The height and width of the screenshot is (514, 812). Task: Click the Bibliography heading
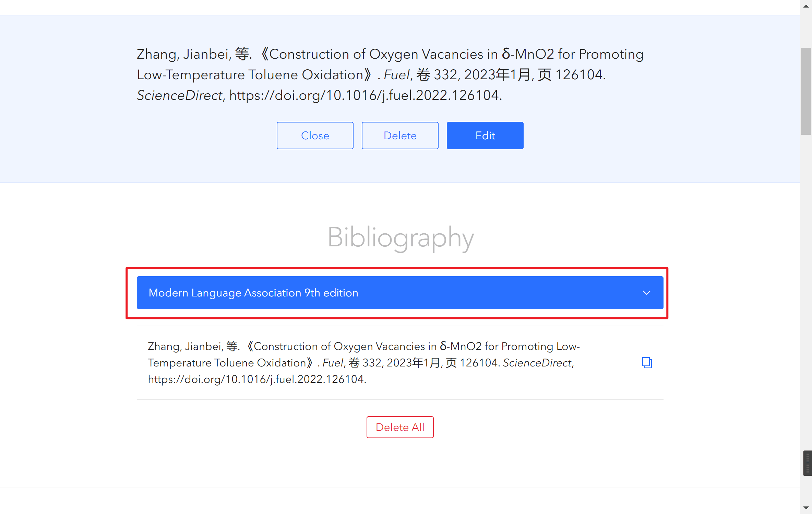point(401,237)
